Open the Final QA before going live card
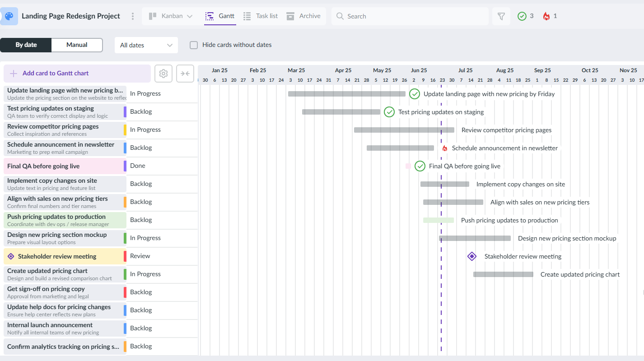The image size is (644, 361). (65, 166)
